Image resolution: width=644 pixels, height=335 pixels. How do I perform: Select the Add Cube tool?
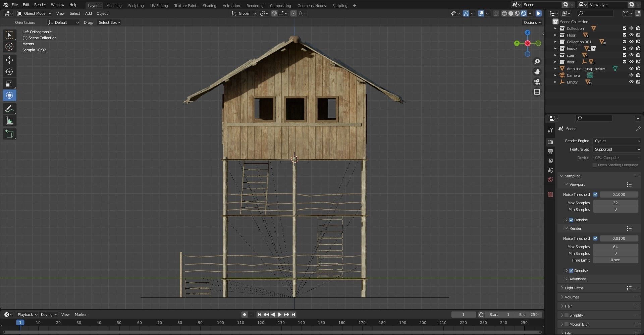[x=9, y=134]
